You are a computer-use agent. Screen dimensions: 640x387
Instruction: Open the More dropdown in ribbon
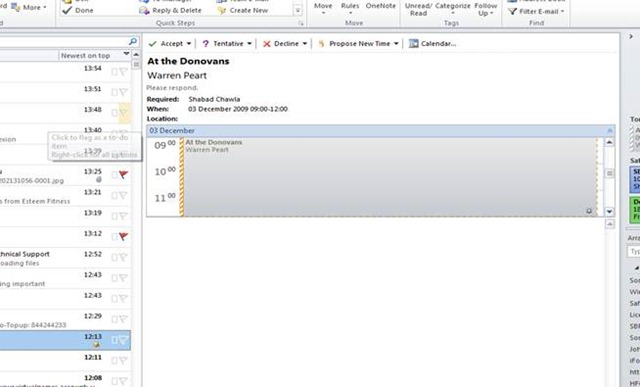tap(29, 7)
